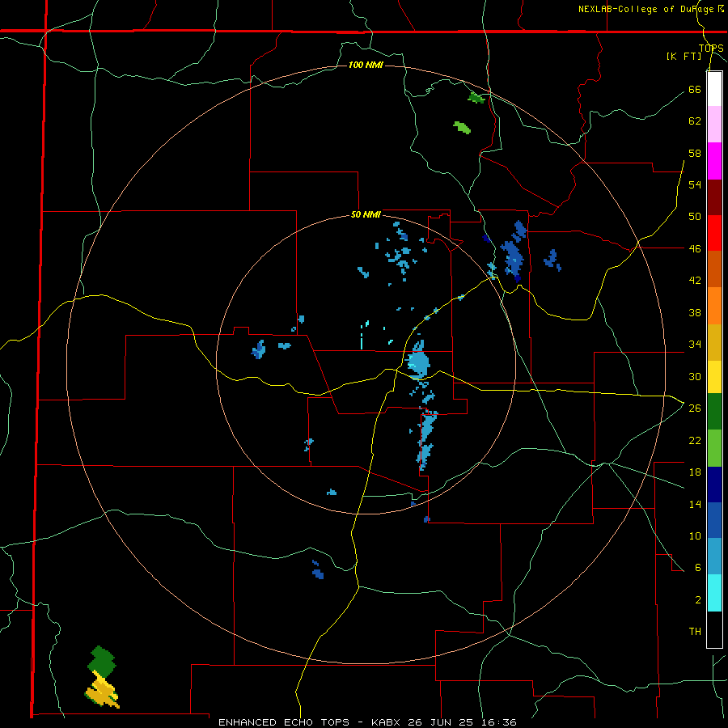The image size is (728, 728).
Task: Click the yellow-gold radar echo at lower left
Action: point(102,691)
